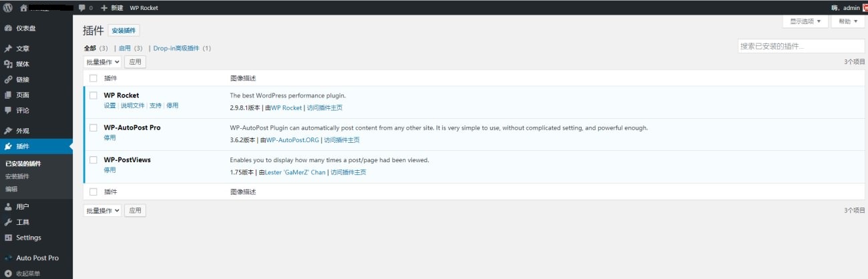The image size is (868, 279).
Task: Select the WP-AutoPost Pro plugin name
Action: pos(132,127)
